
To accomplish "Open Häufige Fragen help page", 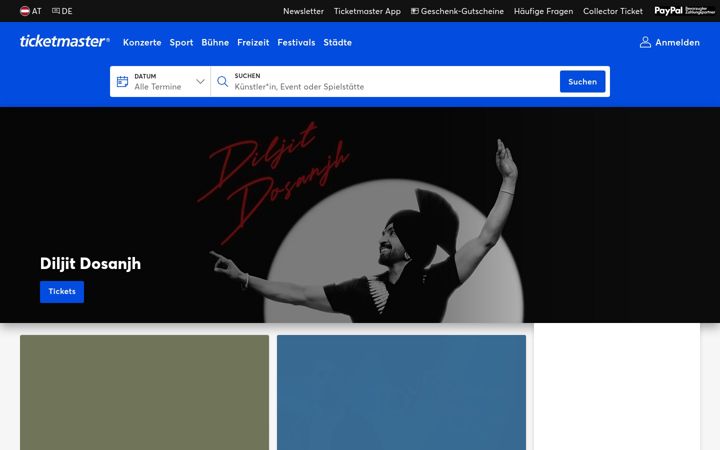I will point(543,11).
